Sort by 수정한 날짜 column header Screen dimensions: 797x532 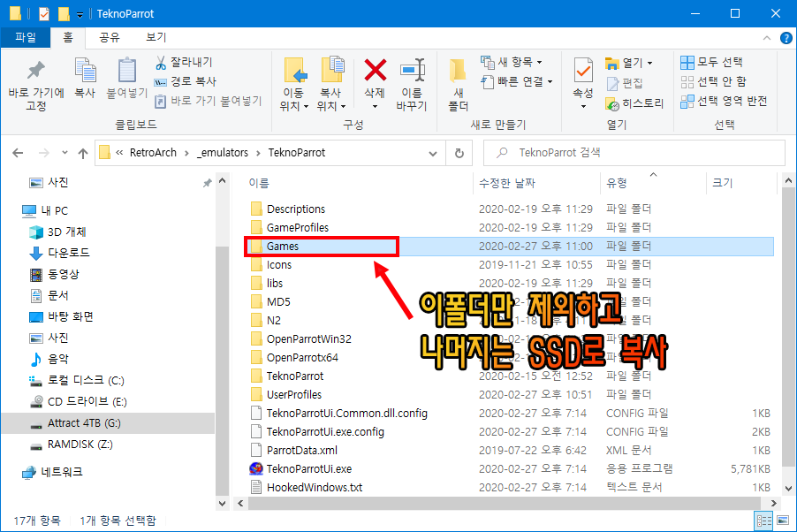(x=507, y=183)
